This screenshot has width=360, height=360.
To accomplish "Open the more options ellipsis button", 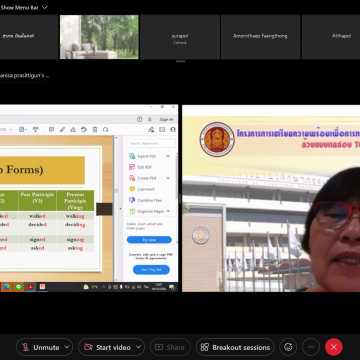I will click(311, 347).
